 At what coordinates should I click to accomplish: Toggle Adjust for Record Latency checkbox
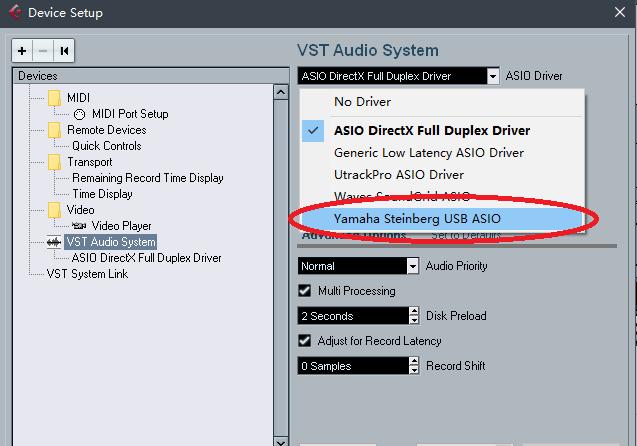pos(305,341)
